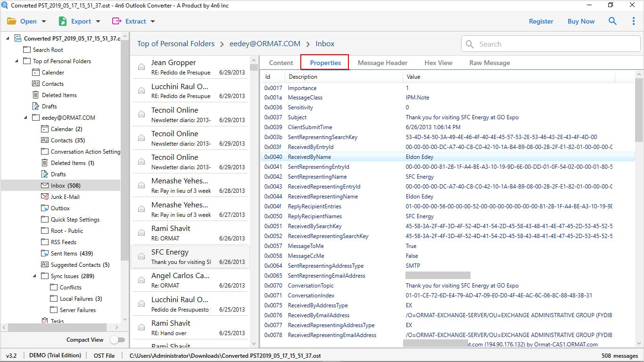Open the Message Header tab

coord(382,63)
